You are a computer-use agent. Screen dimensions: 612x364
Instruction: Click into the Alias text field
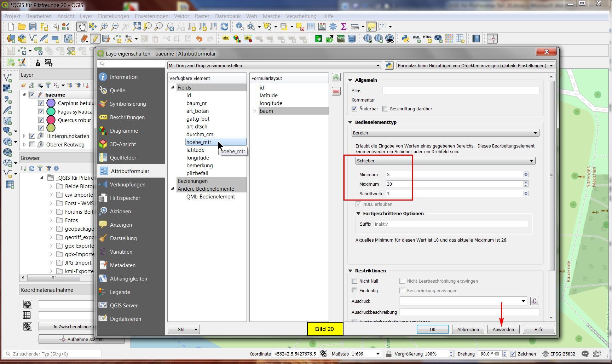(x=461, y=91)
